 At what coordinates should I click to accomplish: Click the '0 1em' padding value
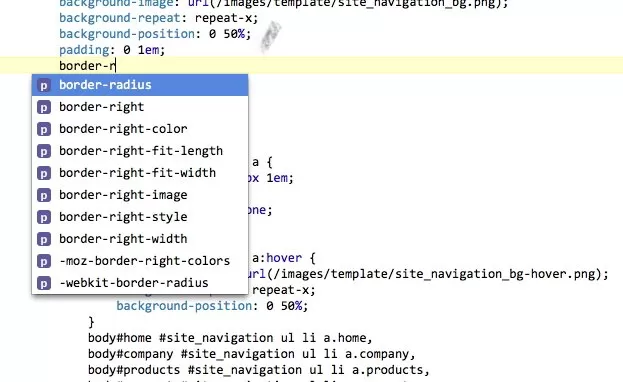point(141,50)
